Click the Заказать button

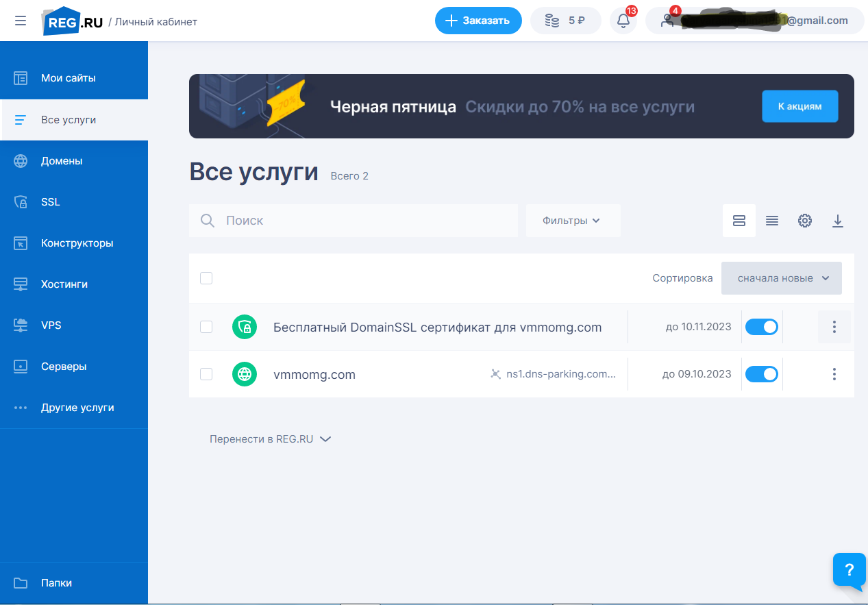click(x=478, y=21)
